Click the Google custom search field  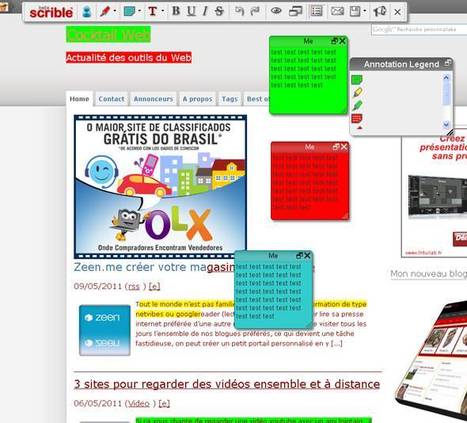pos(419,29)
